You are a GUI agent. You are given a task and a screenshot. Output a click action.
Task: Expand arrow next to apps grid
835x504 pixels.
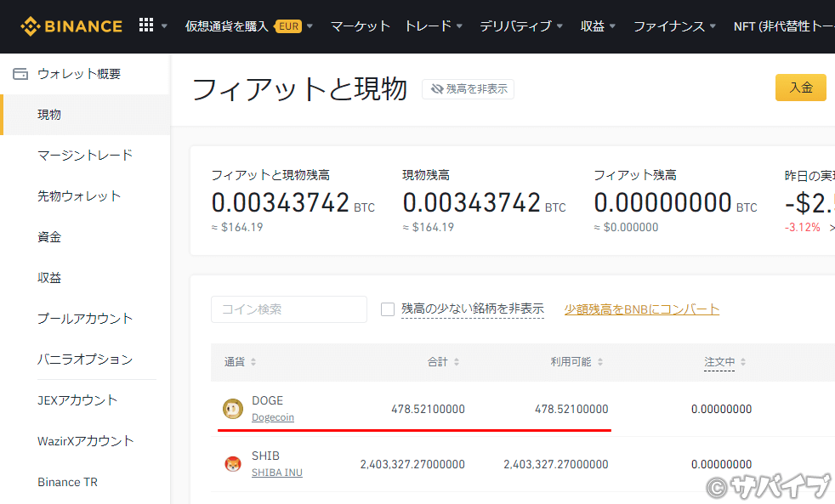coord(164,26)
